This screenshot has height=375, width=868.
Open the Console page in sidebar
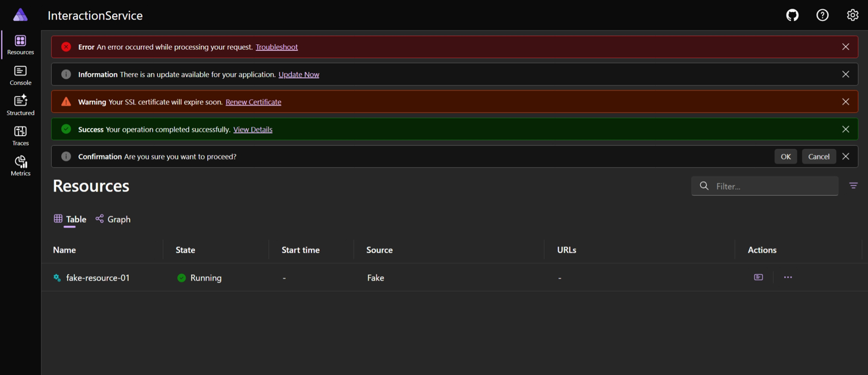coord(20,75)
